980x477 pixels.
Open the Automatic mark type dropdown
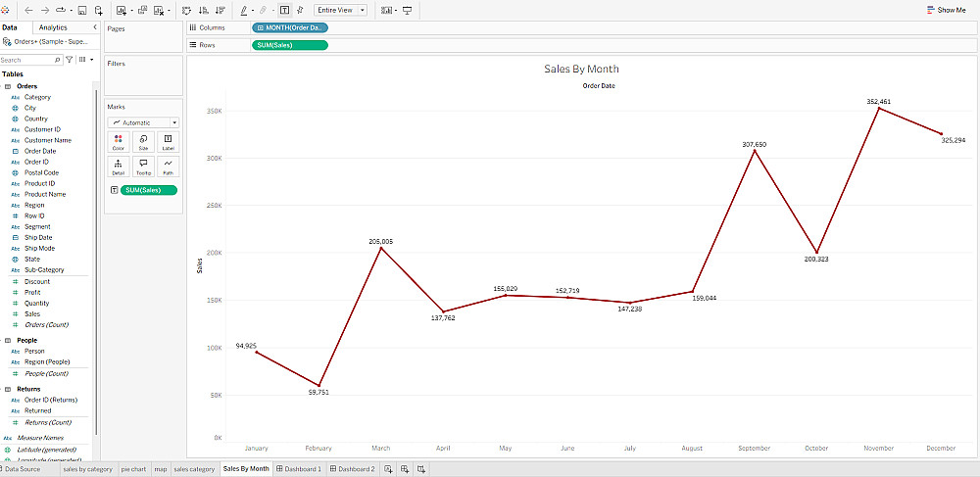coord(143,123)
